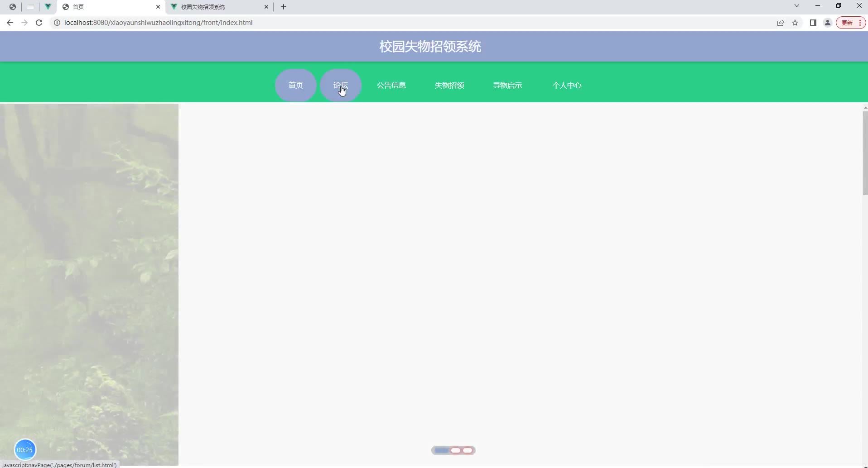Click the browser forward arrow
This screenshot has height=468, width=868.
[24, 23]
